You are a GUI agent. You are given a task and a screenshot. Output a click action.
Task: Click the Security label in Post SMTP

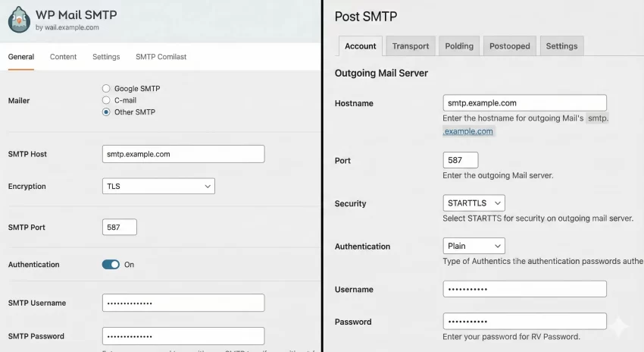350,203
